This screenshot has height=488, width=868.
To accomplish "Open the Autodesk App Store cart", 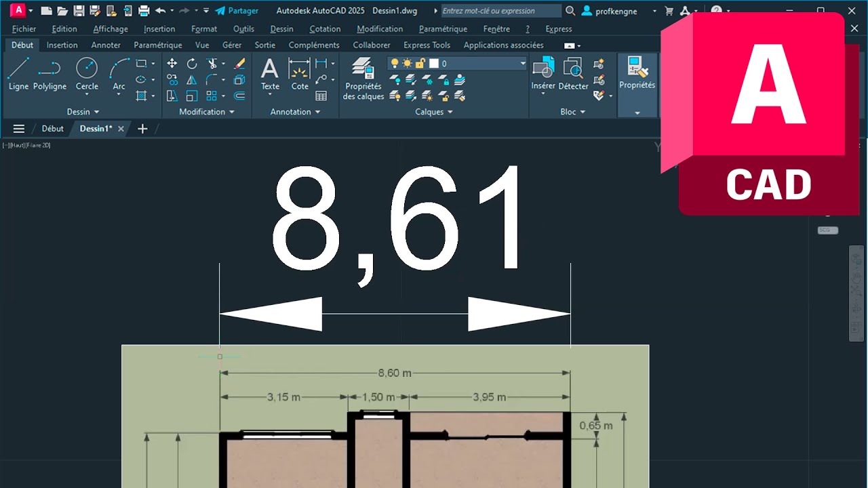I will click(669, 11).
